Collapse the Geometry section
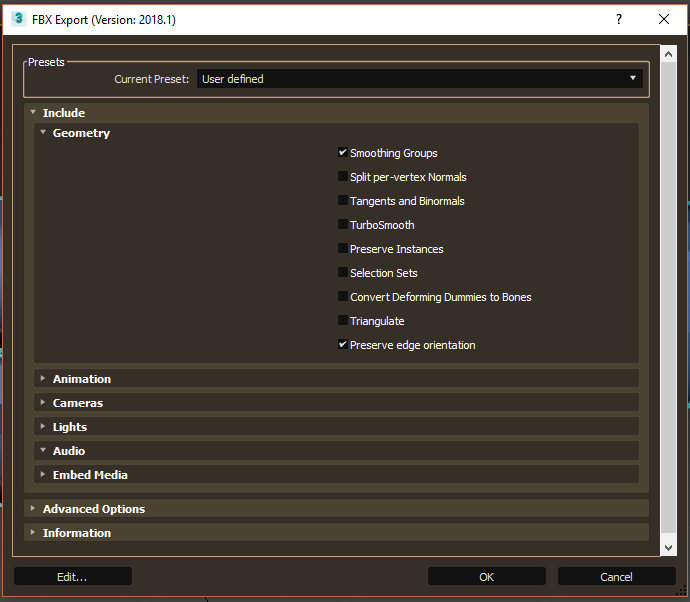Screen dimensions: 690x602 80,133
